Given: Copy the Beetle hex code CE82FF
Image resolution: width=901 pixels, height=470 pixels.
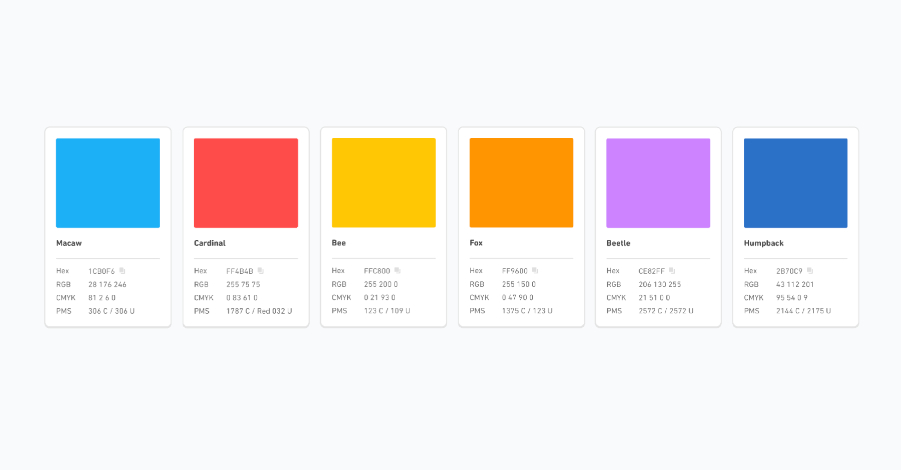Looking at the screenshot, I should (672, 271).
